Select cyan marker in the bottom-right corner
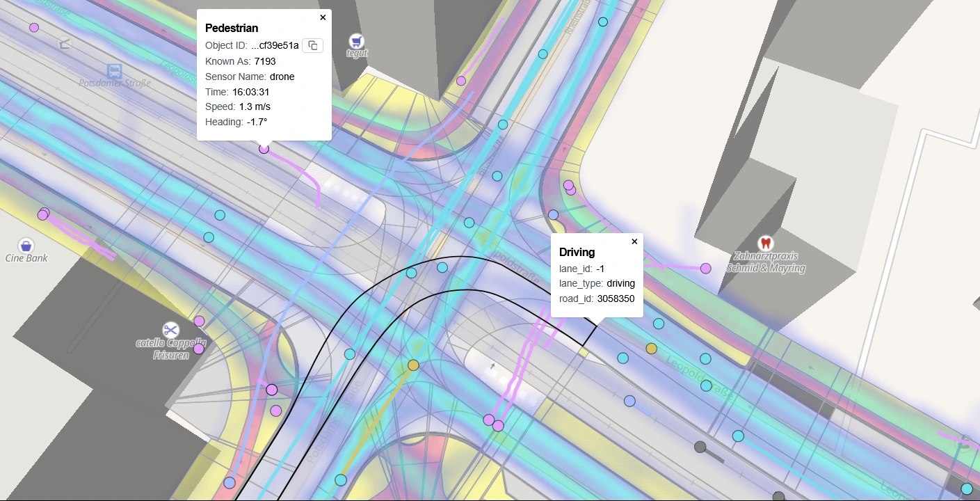 (967, 488)
